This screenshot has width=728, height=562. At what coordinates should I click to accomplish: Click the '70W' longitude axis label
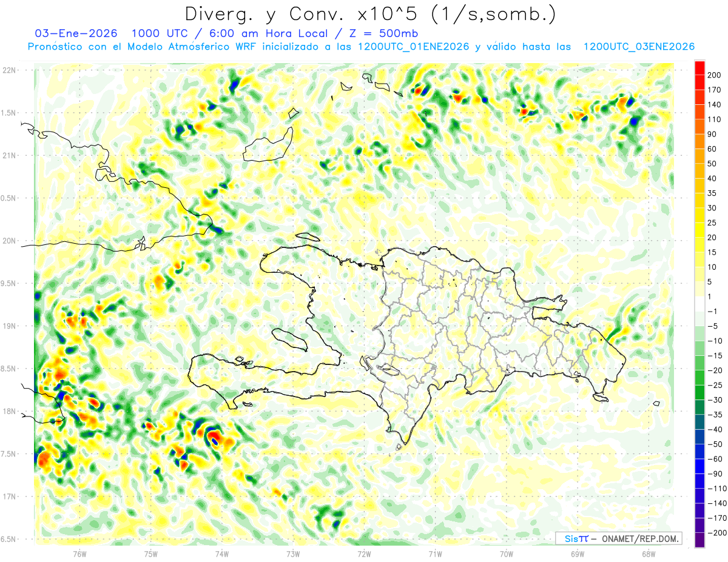tap(506, 554)
